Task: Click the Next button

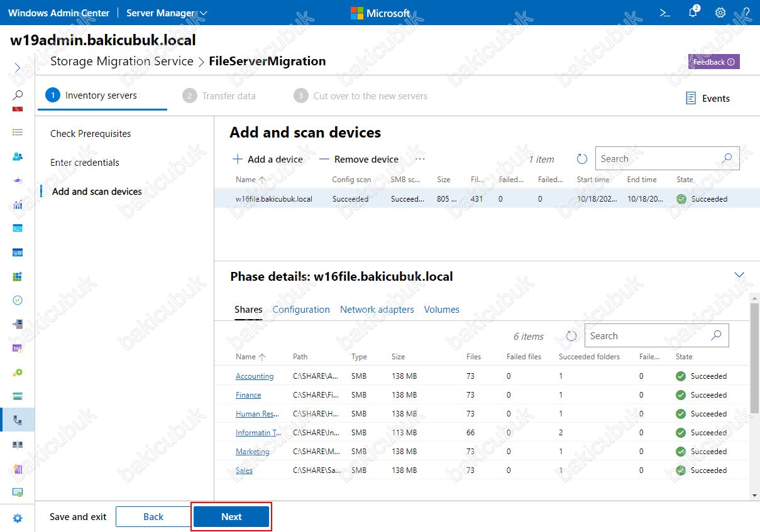Action: pos(231,517)
